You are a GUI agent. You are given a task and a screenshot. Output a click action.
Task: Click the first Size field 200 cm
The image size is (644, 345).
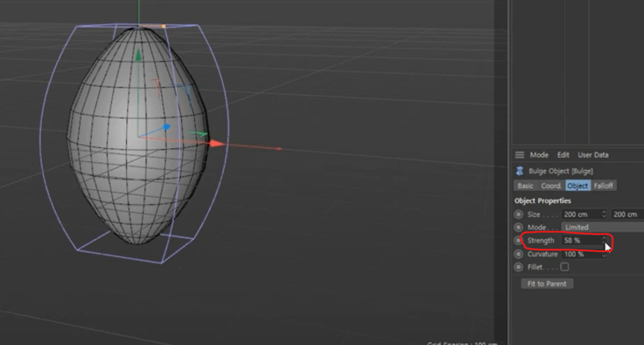coord(581,214)
